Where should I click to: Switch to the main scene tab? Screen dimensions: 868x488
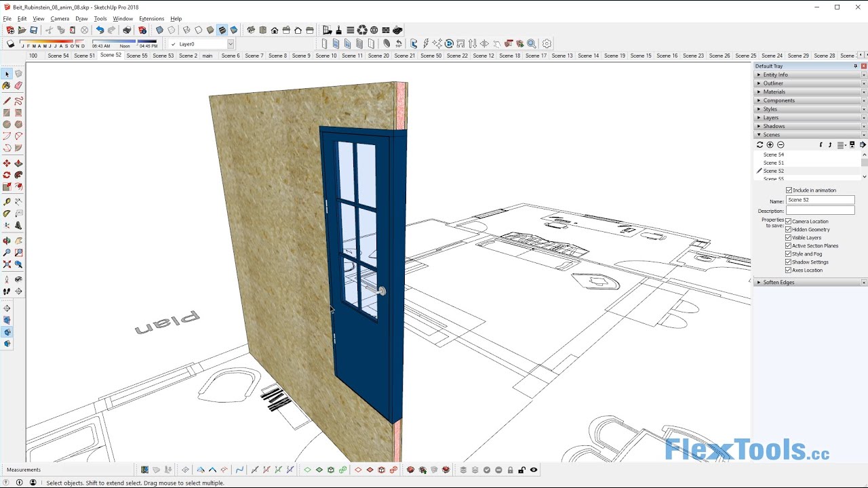tap(208, 56)
